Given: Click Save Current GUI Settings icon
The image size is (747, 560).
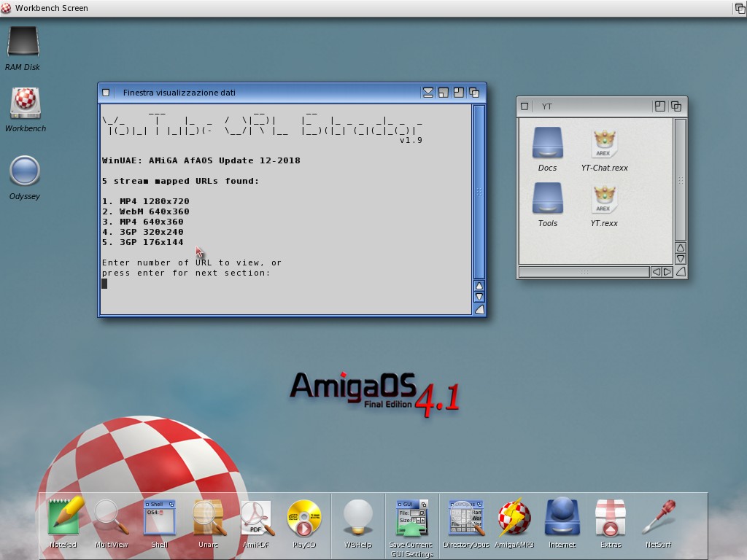Looking at the screenshot, I should point(411,518).
